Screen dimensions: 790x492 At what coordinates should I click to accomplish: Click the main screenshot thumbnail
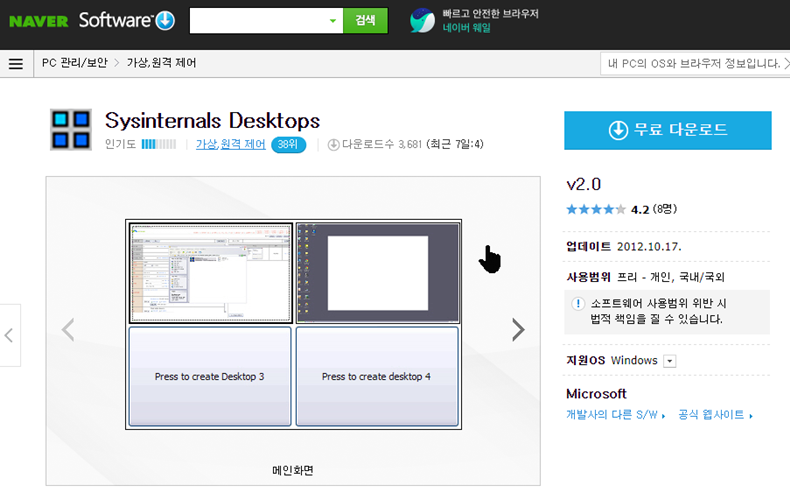coord(293,324)
